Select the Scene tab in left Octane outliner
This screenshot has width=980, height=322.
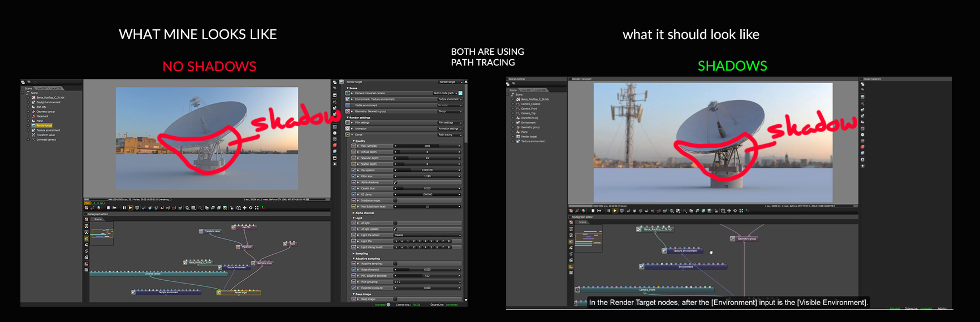coord(28,88)
